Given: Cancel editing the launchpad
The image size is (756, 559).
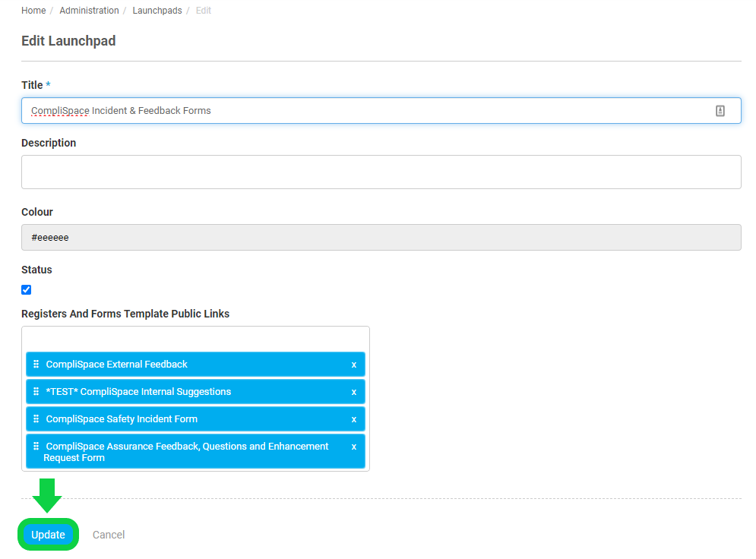Looking at the screenshot, I should click(109, 535).
